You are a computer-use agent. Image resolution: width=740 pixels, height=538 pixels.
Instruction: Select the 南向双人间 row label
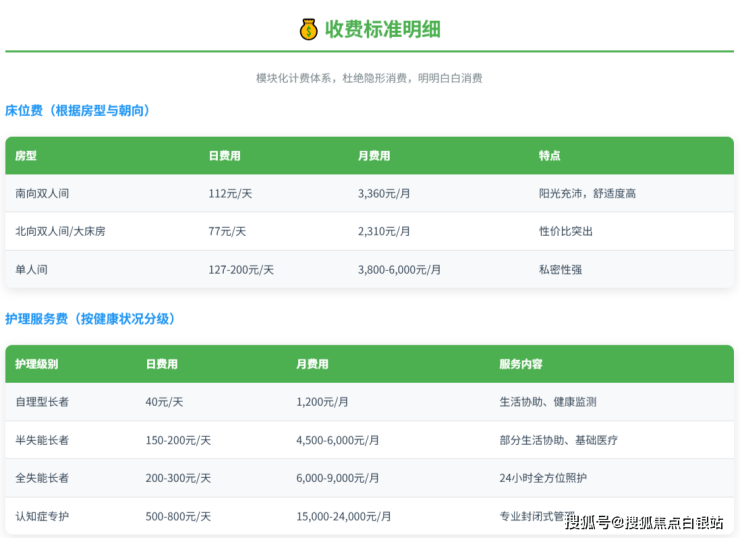42,193
